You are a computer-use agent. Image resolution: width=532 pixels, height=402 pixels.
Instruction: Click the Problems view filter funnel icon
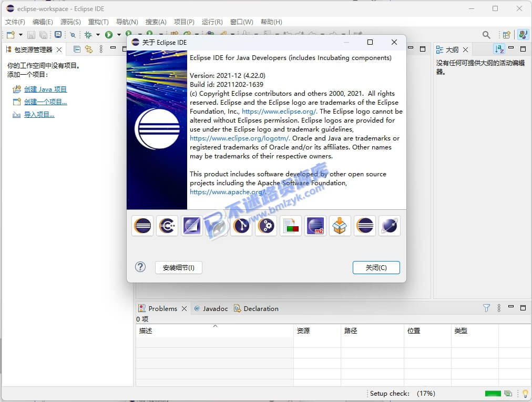(x=486, y=308)
